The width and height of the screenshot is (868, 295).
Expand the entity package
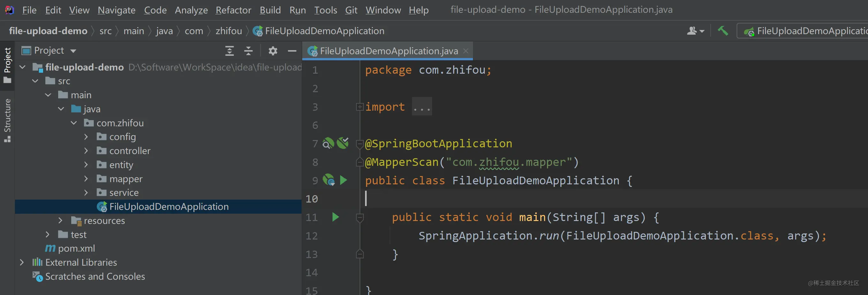pyautogui.click(x=86, y=165)
